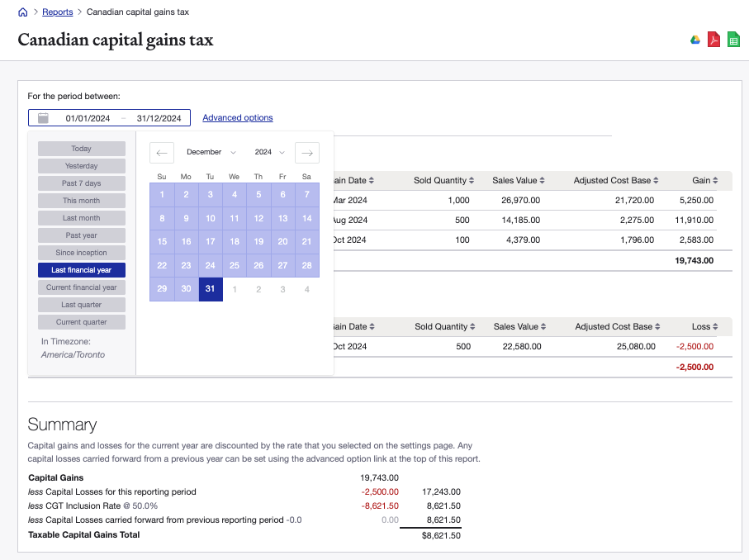Click the end date 31/12/2024 field

tap(159, 118)
